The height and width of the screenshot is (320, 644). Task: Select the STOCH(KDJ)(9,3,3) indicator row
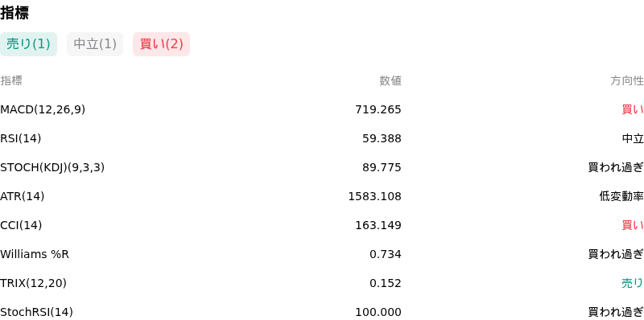pos(322,167)
